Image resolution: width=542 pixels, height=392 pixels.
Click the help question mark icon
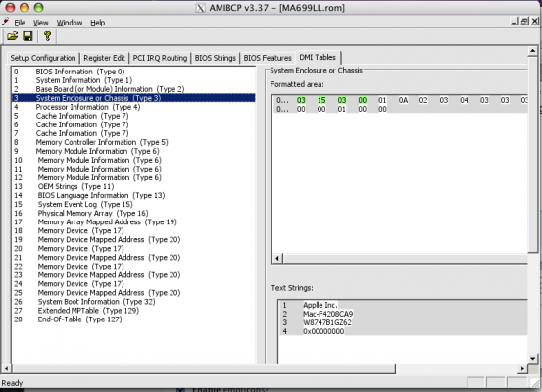[x=48, y=36]
